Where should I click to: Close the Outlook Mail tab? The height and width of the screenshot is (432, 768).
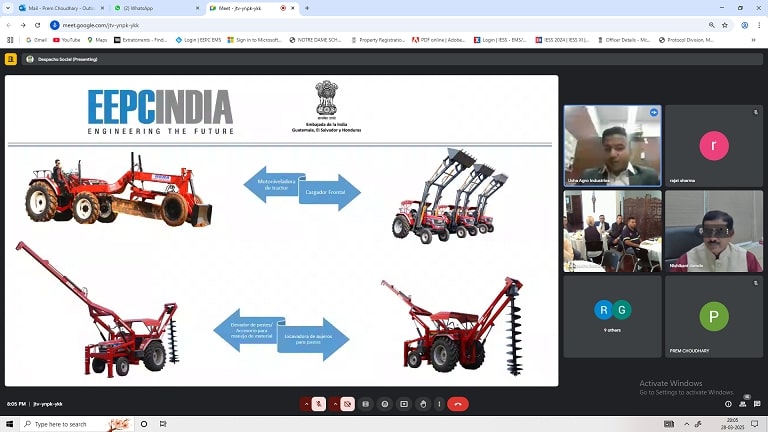click(102, 8)
